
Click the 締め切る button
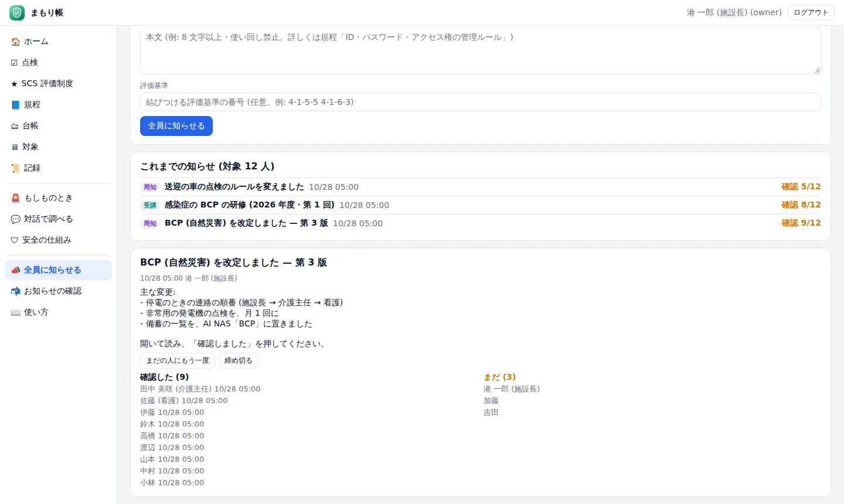(x=239, y=360)
